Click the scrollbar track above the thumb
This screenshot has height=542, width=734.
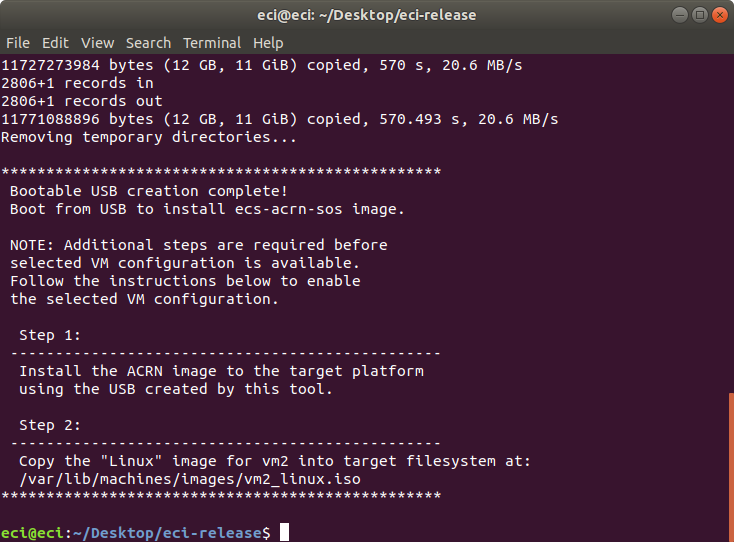click(731, 223)
